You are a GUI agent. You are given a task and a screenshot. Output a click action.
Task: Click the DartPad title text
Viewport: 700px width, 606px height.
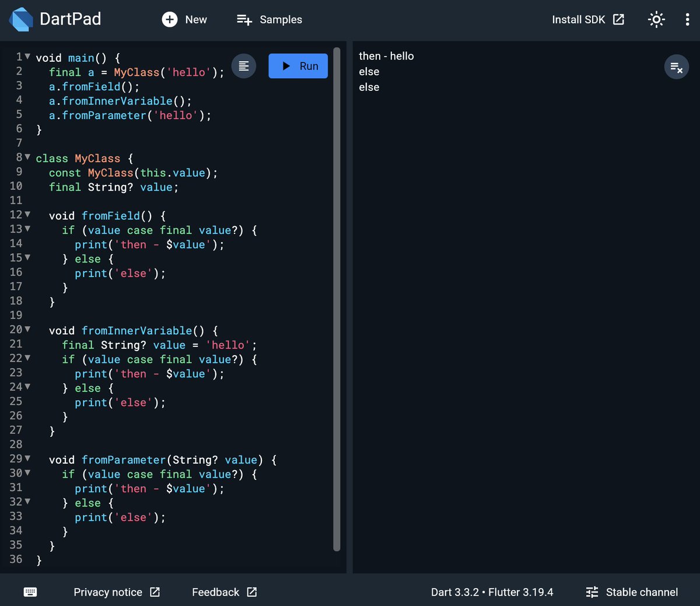click(70, 19)
